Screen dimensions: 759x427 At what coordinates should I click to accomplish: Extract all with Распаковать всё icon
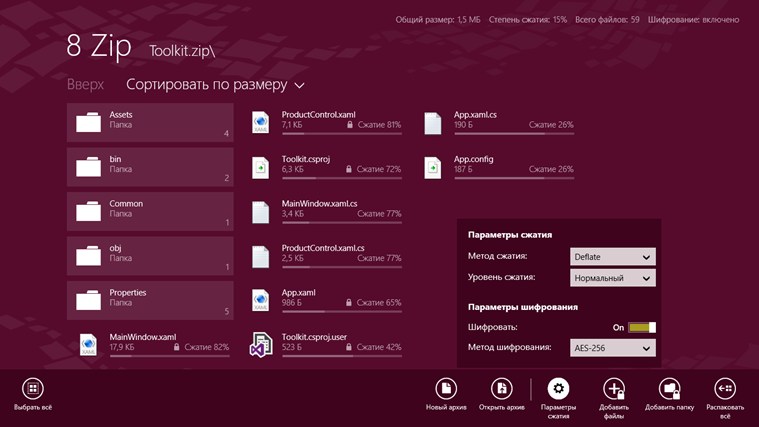[x=725, y=389]
